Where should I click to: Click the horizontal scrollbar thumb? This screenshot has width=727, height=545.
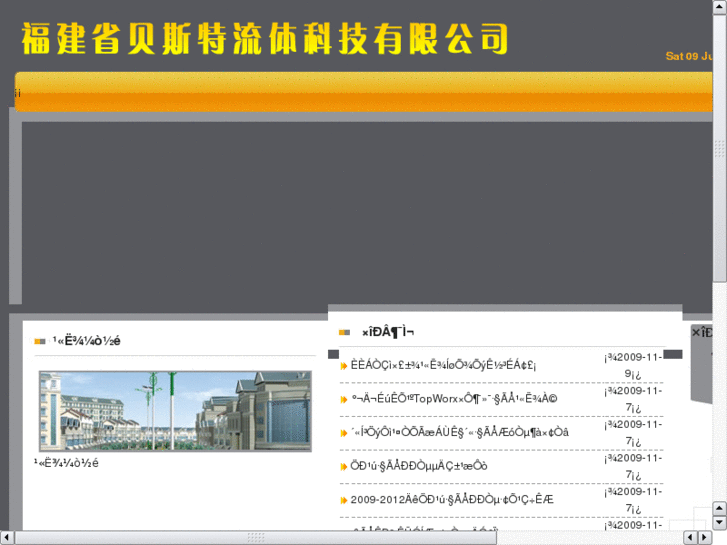click(255, 538)
